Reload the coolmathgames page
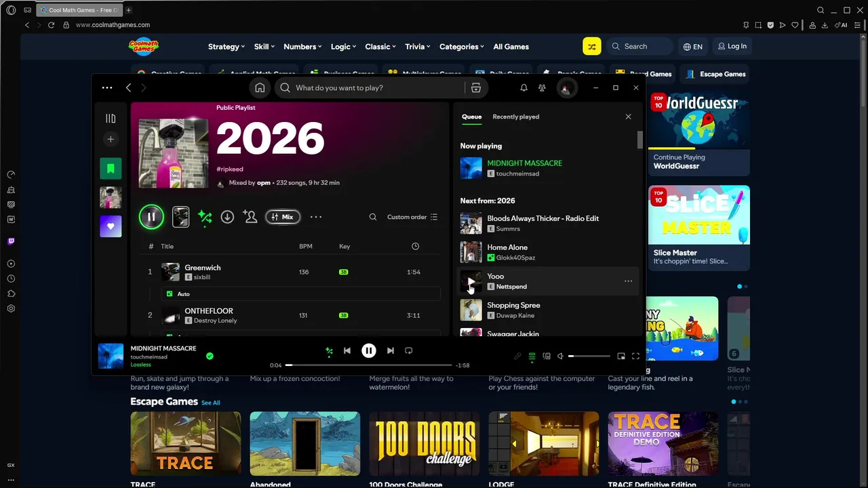 click(x=51, y=25)
